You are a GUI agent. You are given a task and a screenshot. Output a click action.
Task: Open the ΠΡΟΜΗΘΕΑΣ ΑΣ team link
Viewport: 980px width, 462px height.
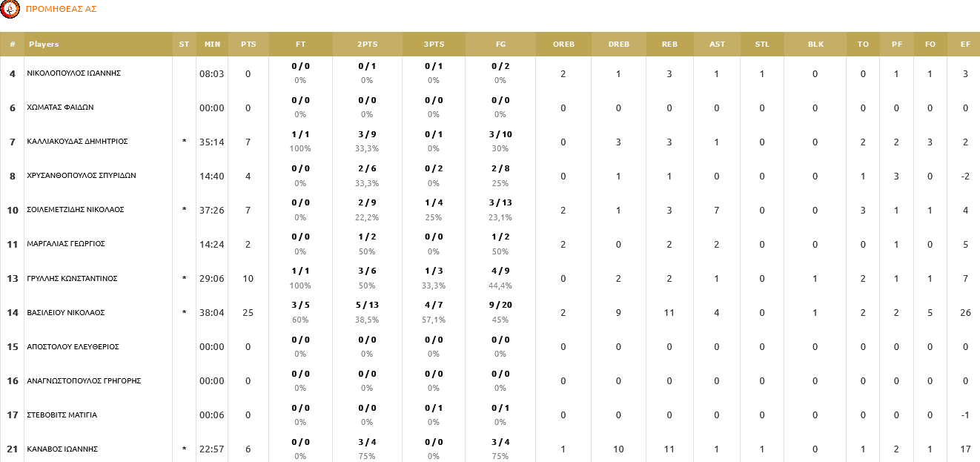[x=61, y=9]
